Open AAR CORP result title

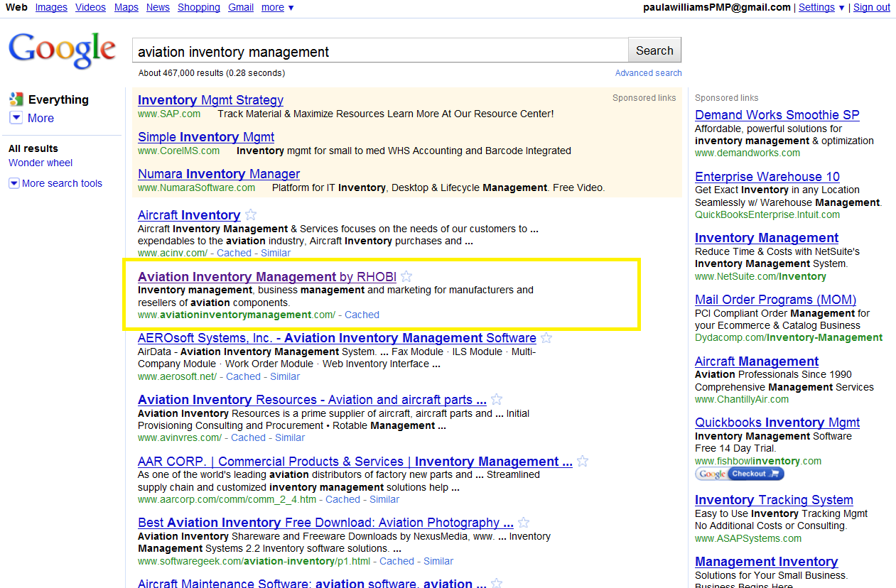tap(355, 462)
